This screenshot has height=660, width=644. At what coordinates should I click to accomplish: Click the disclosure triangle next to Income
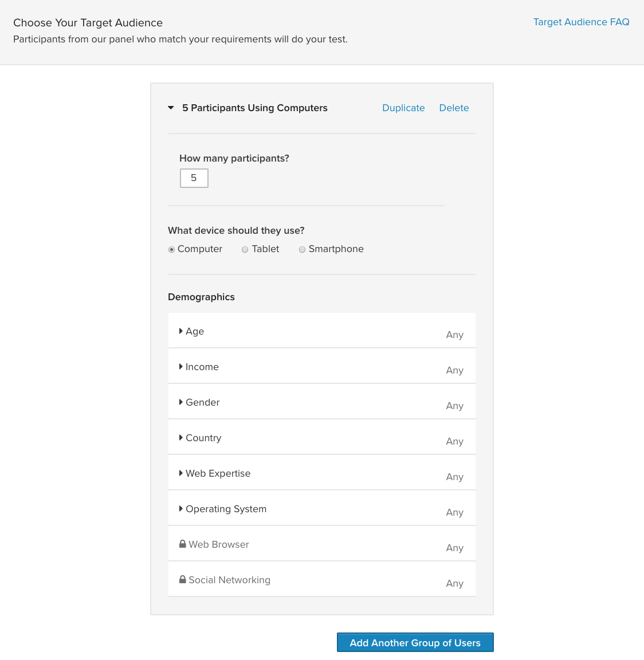(182, 367)
